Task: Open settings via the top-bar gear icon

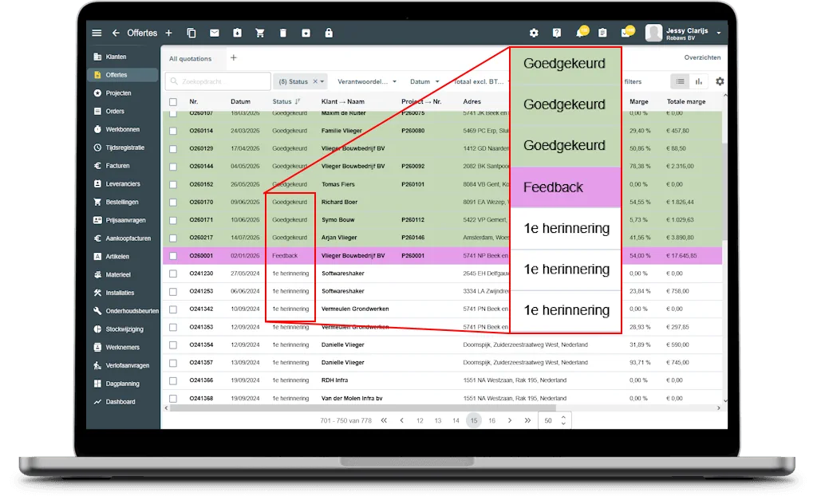Action: [x=534, y=33]
